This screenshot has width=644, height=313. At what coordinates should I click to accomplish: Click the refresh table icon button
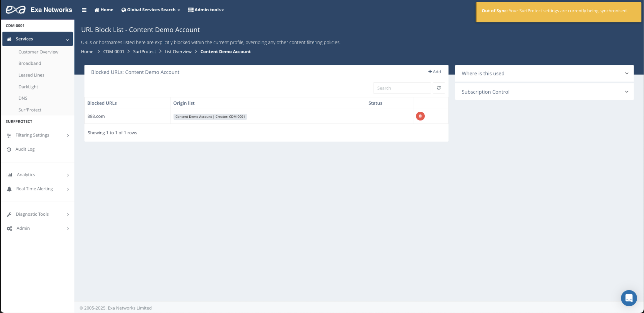(439, 88)
